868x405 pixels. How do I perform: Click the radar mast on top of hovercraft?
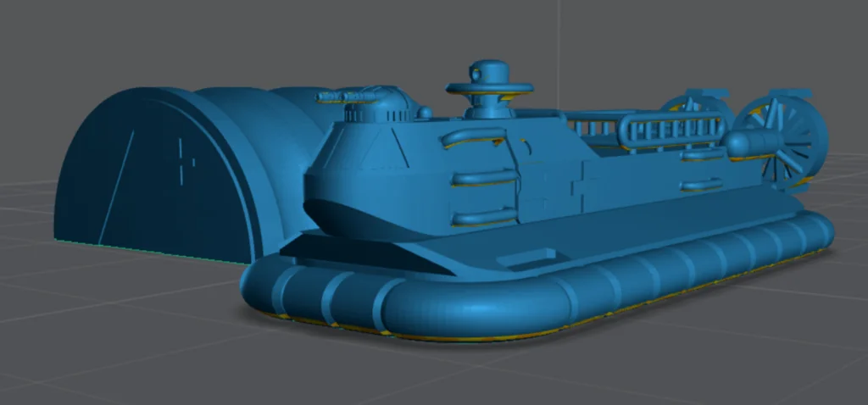click(x=489, y=87)
